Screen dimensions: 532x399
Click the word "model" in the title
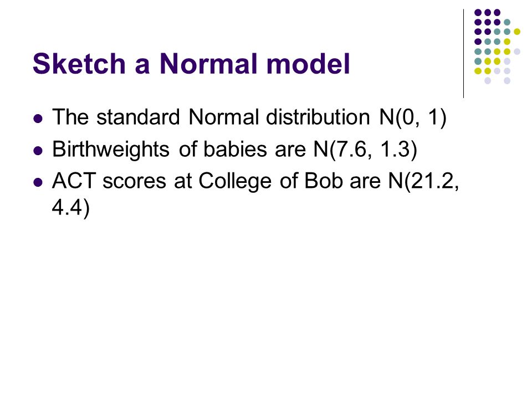coord(308,63)
